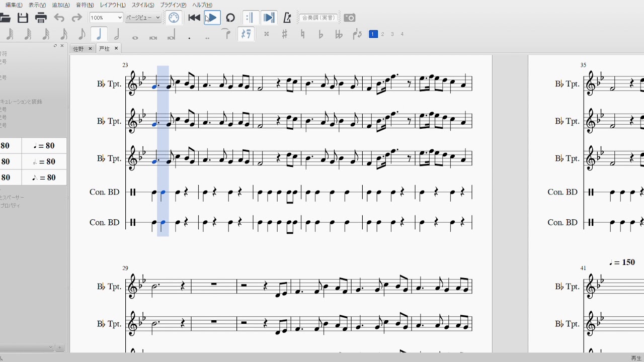The image size is (644, 362).
Task: Toggle the MIDI input button
Action: pos(174,18)
